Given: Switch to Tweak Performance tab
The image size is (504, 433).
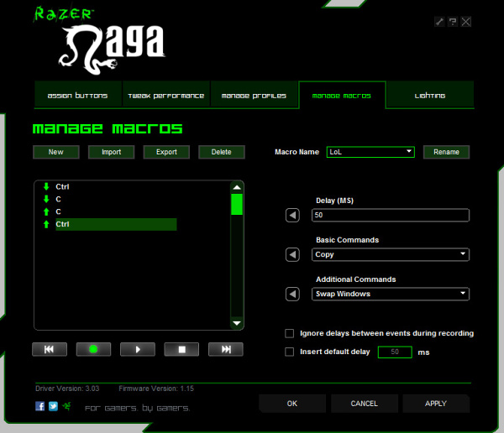Looking at the screenshot, I should pos(165,96).
